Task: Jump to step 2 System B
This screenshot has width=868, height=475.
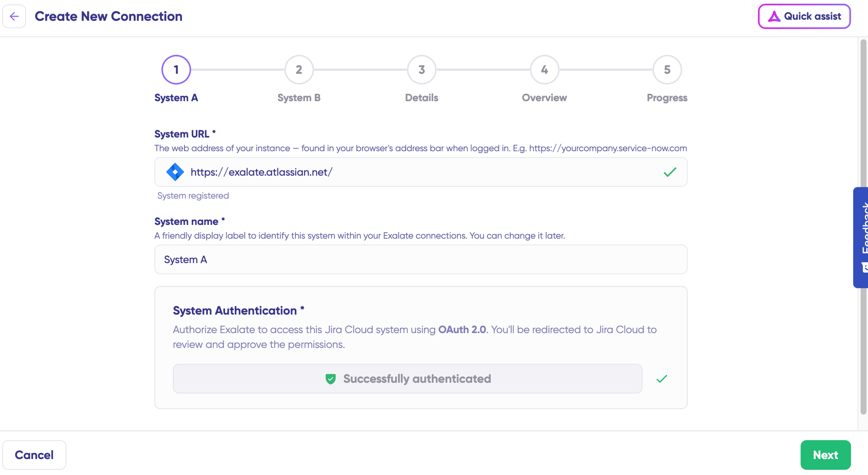Action: click(x=299, y=69)
